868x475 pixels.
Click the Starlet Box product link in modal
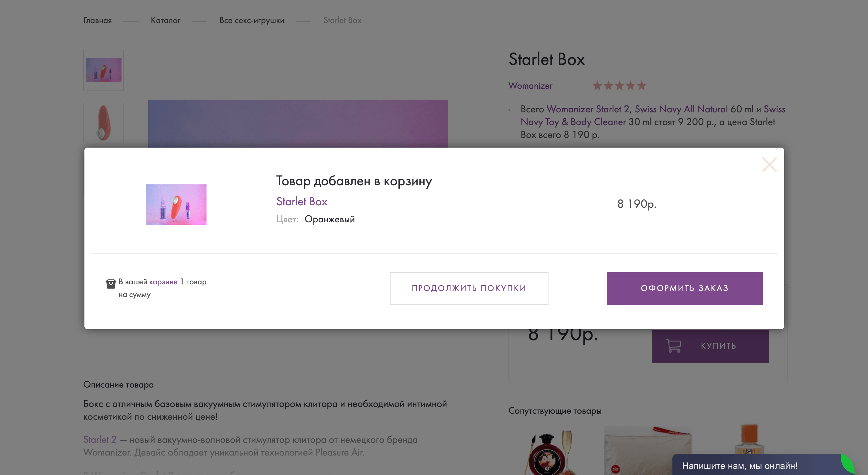coord(301,201)
